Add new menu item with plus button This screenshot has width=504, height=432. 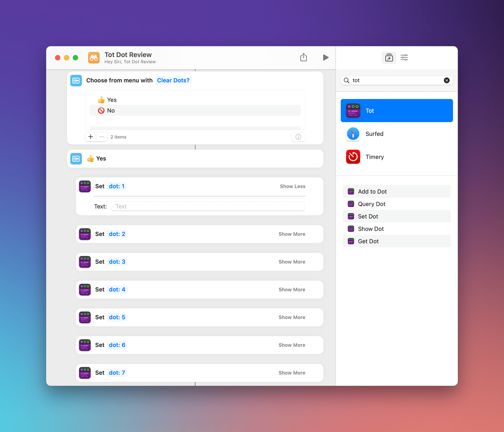point(90,137)
